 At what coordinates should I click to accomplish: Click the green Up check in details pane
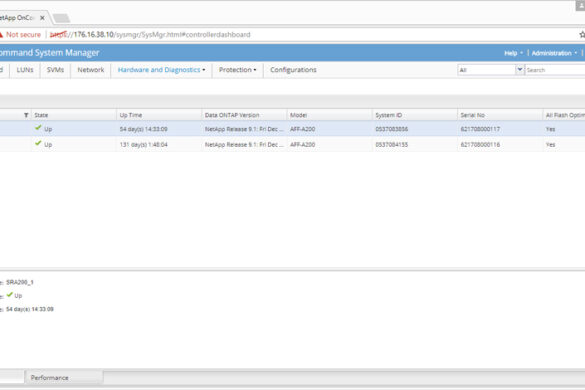(10, 294)
